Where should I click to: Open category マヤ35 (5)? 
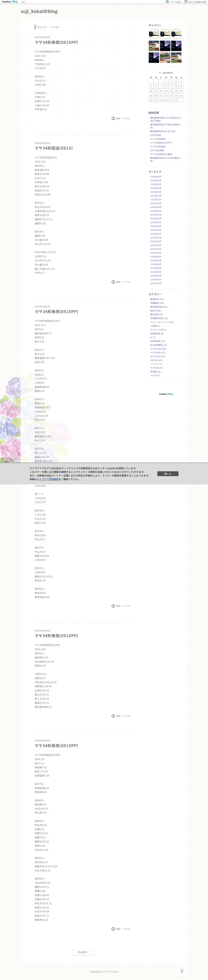tap(155, 376)
